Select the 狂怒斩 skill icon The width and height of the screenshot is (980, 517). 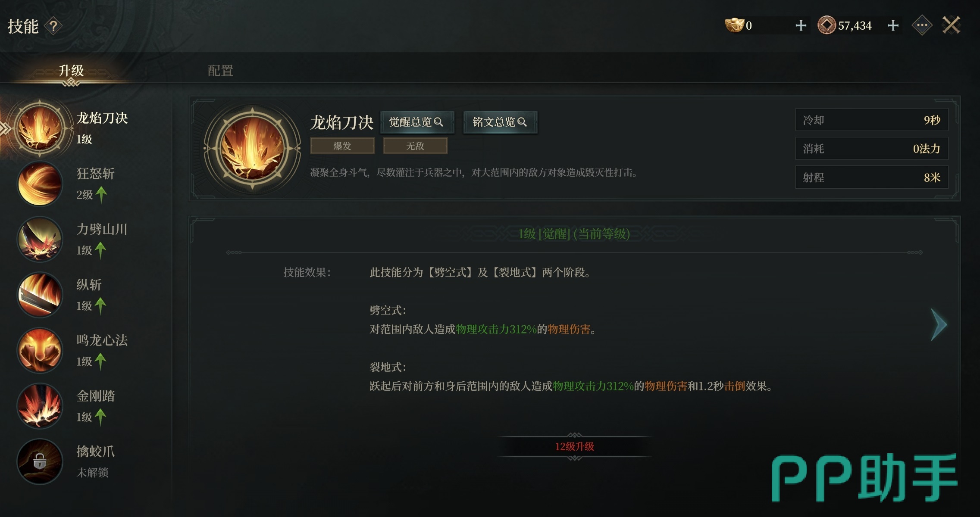40,184
